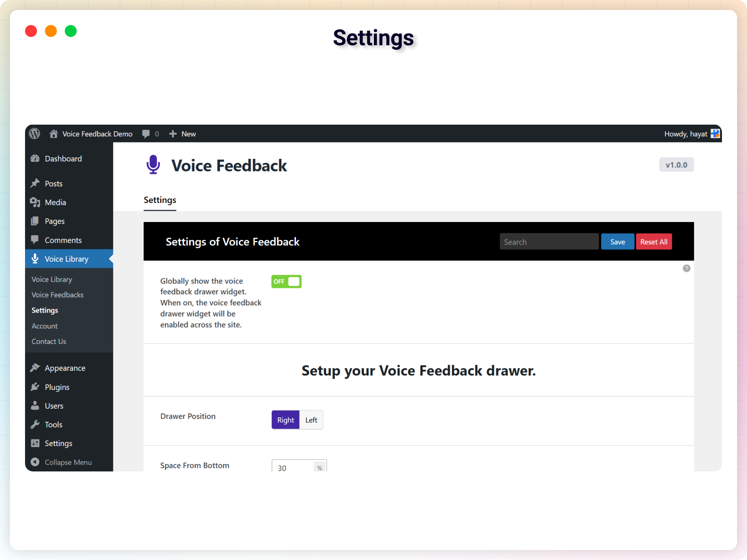
Task: Open Media menu item
Action: [55, 202]
